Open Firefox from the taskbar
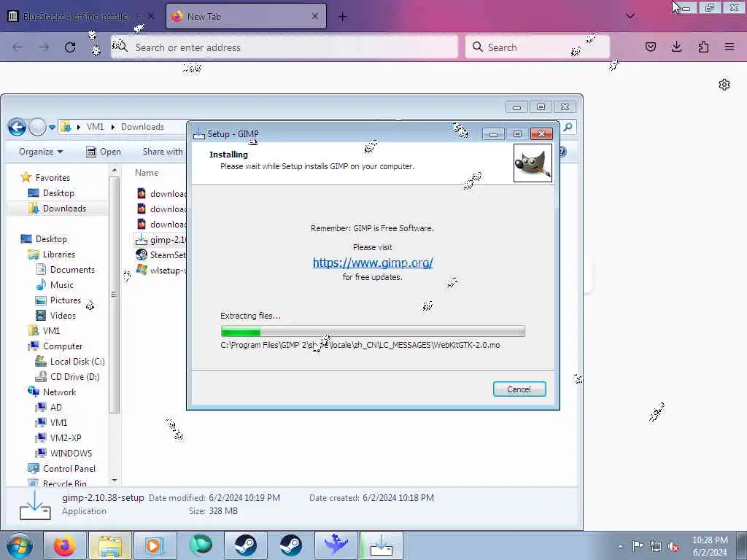 64,545
